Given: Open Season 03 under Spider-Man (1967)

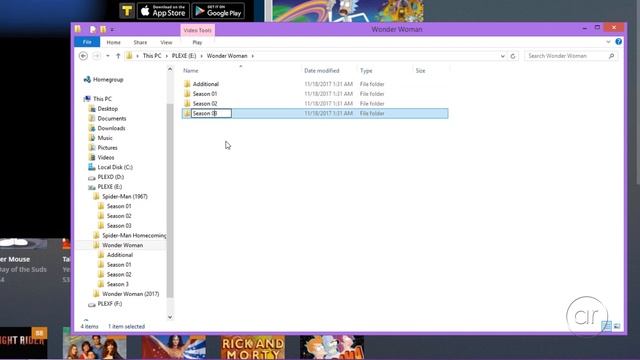Looking at the screenshot, I should [x=119, y=226].
